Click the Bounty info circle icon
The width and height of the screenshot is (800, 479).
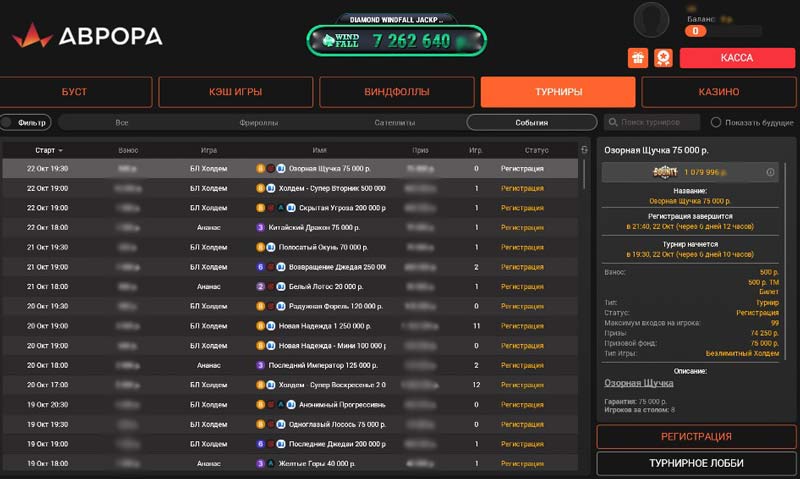771,172
